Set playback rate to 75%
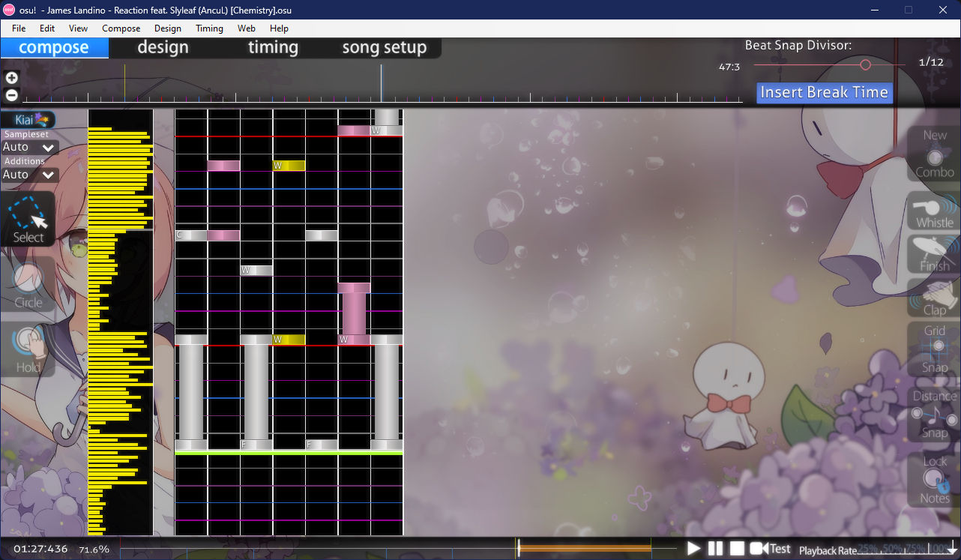 (915, 549)
